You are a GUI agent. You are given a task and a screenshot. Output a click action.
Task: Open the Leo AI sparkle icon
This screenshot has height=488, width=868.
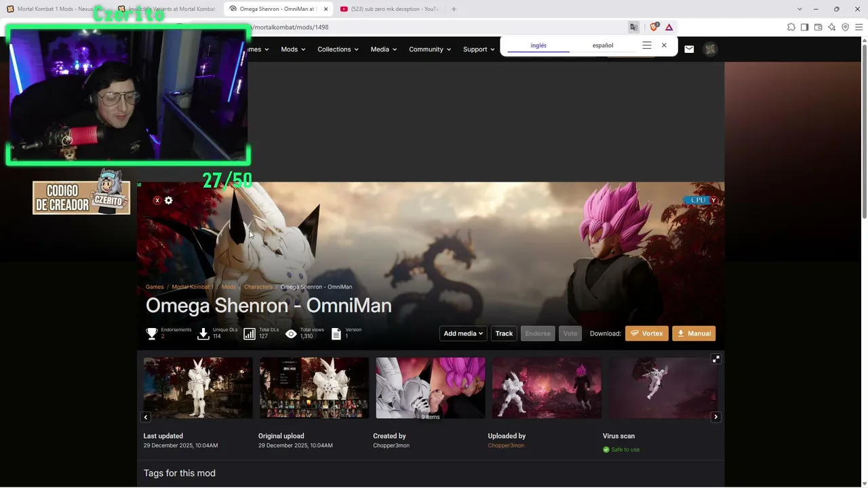832,27
